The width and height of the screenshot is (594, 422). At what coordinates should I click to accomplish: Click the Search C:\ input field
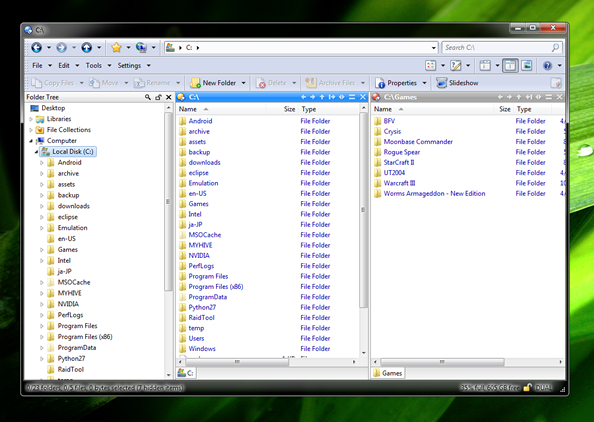(496, 48)
